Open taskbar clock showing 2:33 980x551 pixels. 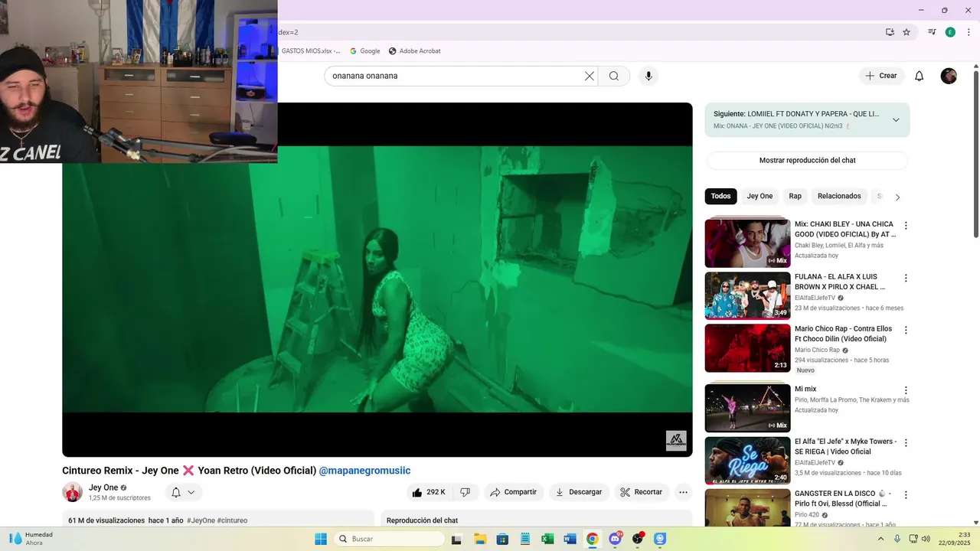click(x=954, y=539)
